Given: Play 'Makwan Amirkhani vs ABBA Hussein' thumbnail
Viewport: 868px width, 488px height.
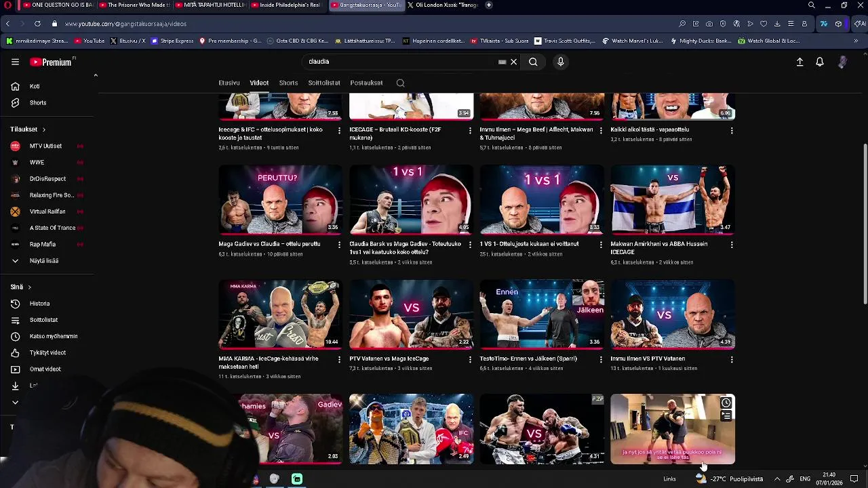Looking at the screenshot, I should 673,200.
